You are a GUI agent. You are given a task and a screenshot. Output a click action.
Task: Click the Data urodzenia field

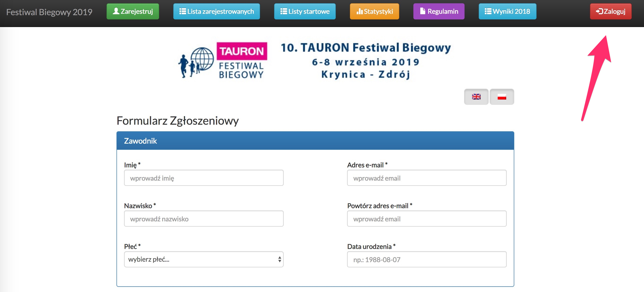[426, 260]
